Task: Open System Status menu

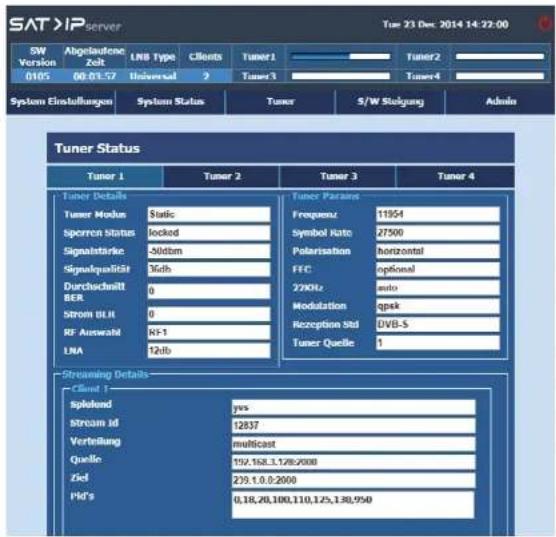Action: point(171,101)
